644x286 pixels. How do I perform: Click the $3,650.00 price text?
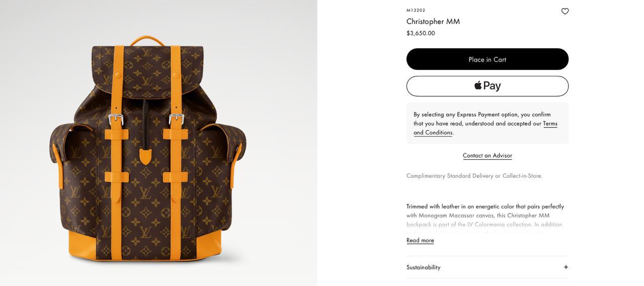coord(421,33)
